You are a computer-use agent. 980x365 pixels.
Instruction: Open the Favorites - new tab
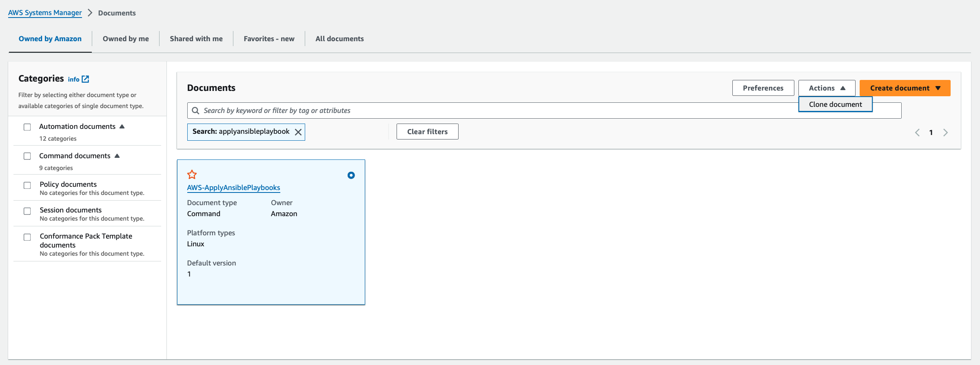pyautogui.click(x=269, y=39)
